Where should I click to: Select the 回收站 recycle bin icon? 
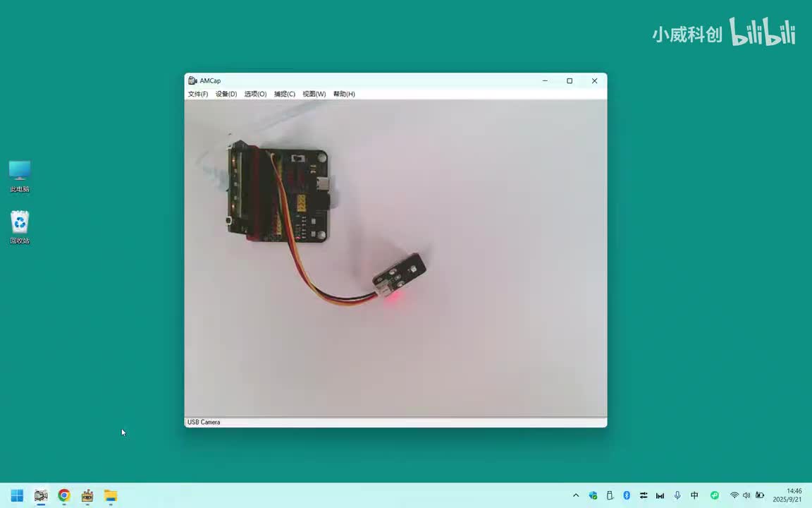click(x=20, y=227)
